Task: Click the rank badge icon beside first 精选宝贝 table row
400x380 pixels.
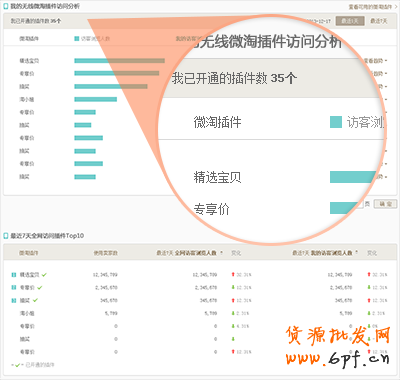Action: pos(14,275)
